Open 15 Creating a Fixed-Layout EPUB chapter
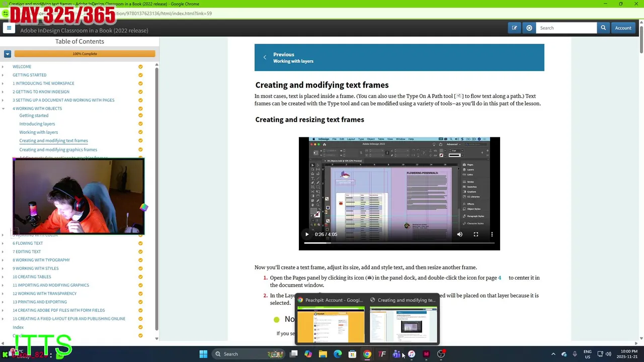This screenshot has height=362, width=644. click(x=69, y=319)
